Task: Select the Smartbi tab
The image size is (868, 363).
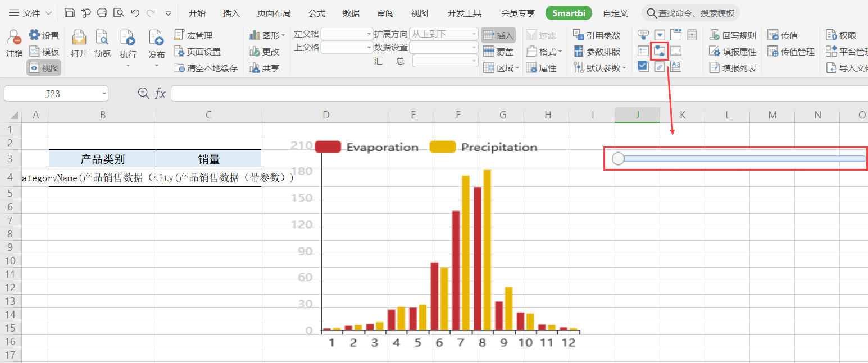Action: (x=569, y=13)
